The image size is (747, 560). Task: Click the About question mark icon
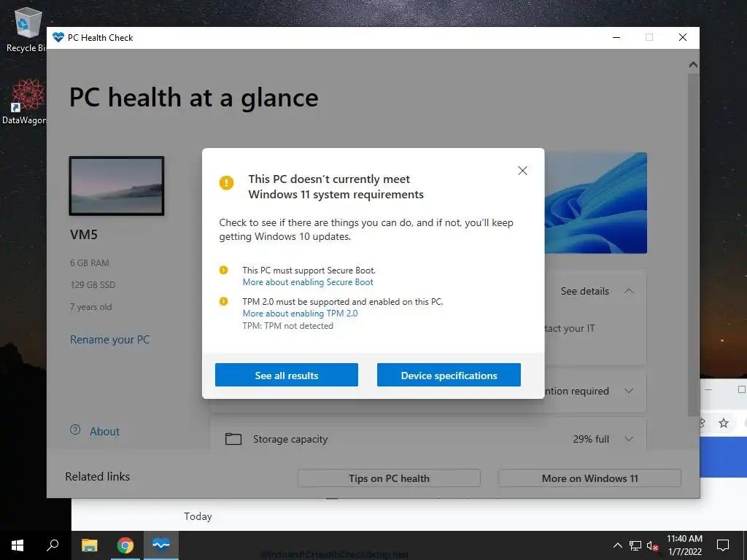(75, 430)
